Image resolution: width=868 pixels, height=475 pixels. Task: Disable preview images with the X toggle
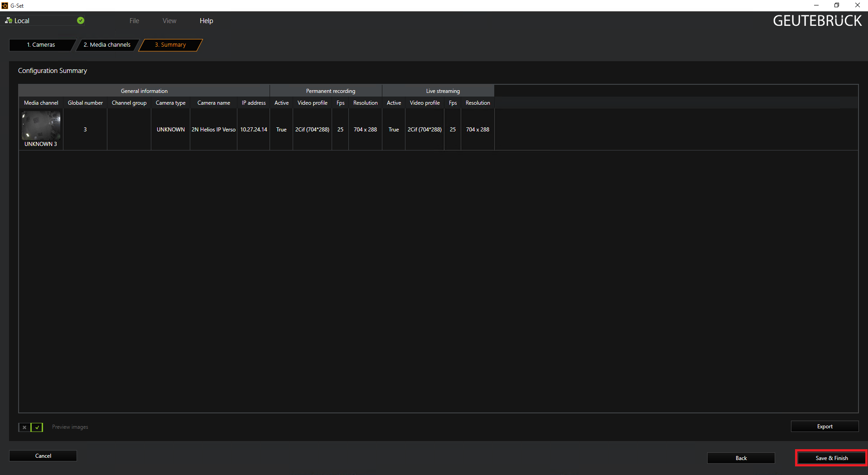[24, 427]
